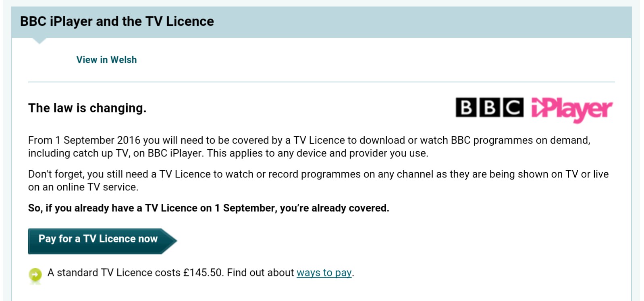
Task: Click the £145.50 licence price text
Action: pyautogui.click(x=203, y=273)
